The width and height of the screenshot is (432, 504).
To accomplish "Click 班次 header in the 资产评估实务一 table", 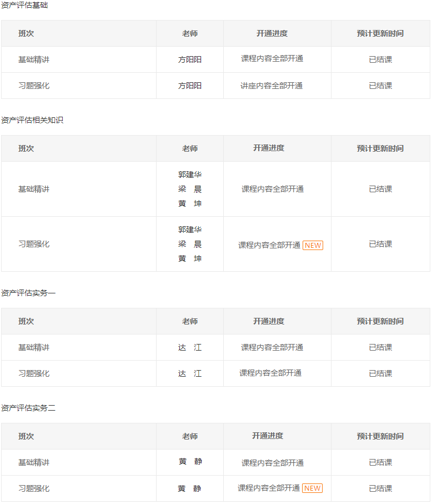I will [26, 321].
